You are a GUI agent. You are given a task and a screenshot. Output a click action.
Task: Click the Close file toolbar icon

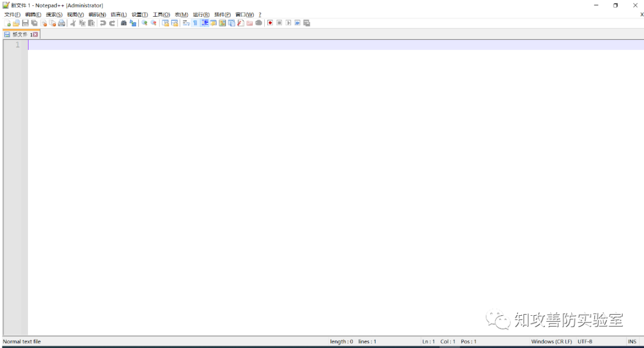[44, 23]
